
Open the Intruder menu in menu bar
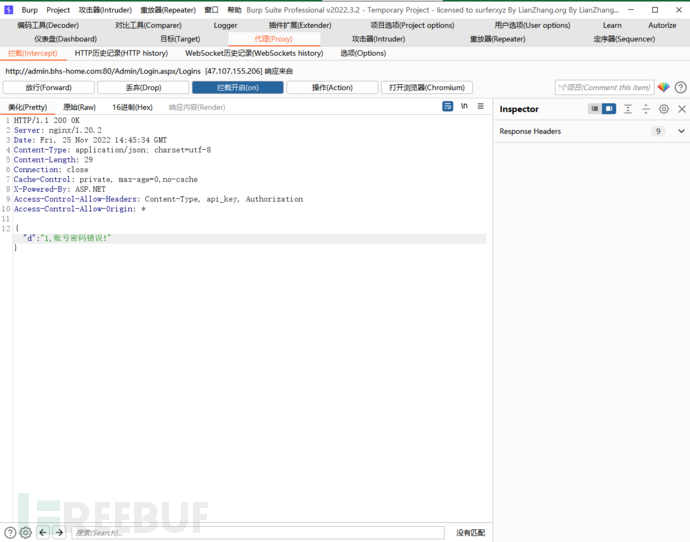pyautogui.click(x=105, y=10)
